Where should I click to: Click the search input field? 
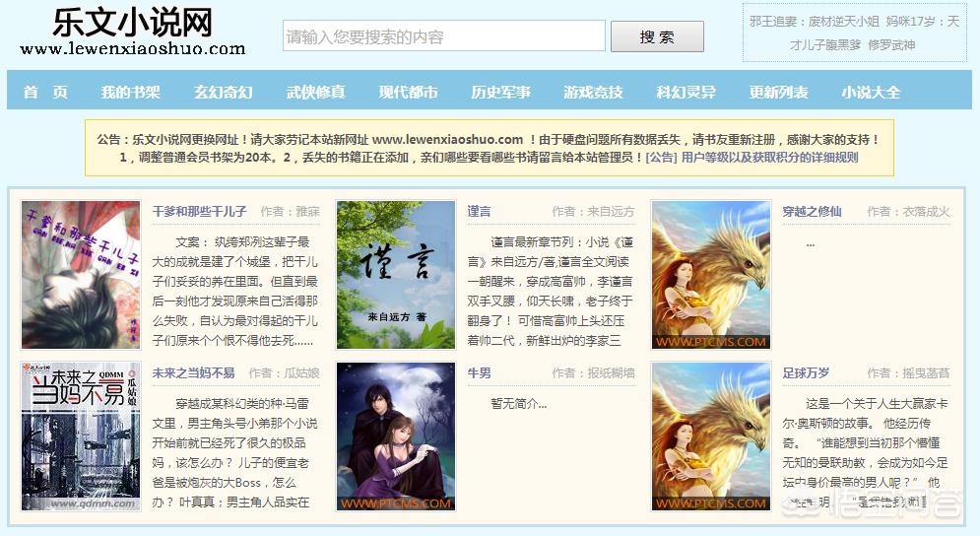coord(444,36)
